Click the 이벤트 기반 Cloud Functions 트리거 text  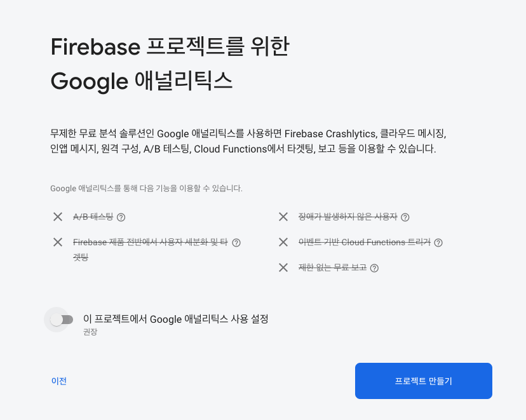[x=365, y=242]
